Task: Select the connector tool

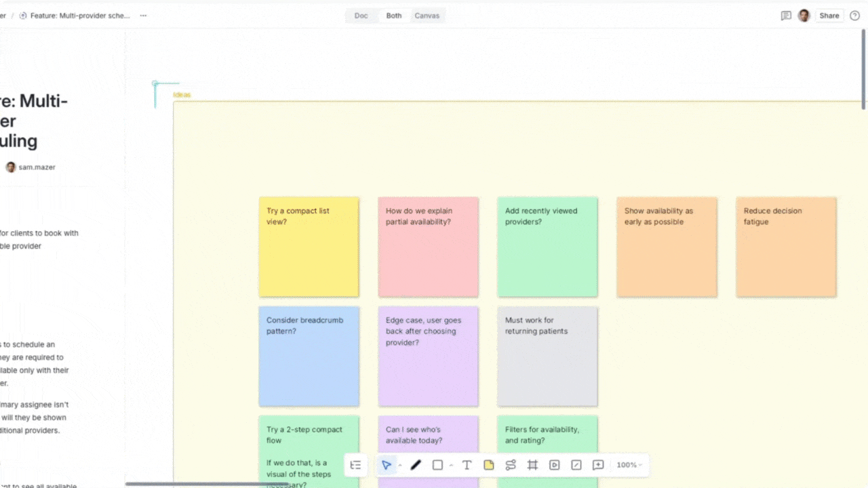Action: pos(511,465)
